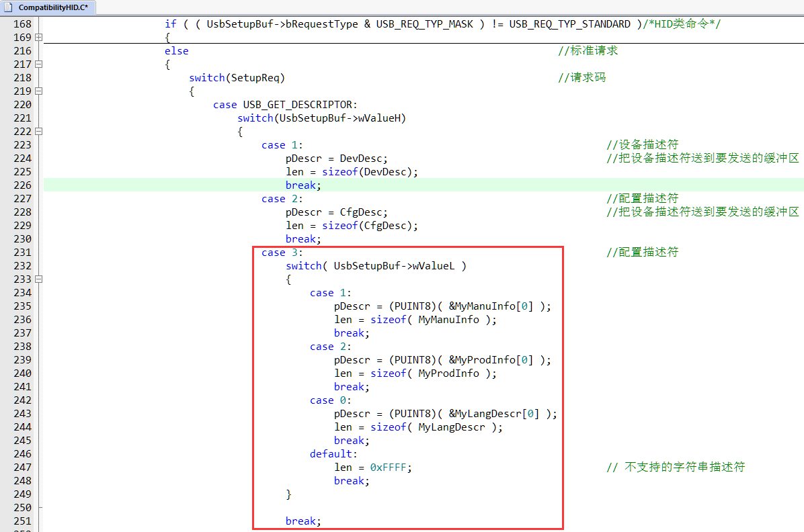804x532 pixels.
Task: Click the 0xFFFF value on line 247
Action: pos(391,468)
